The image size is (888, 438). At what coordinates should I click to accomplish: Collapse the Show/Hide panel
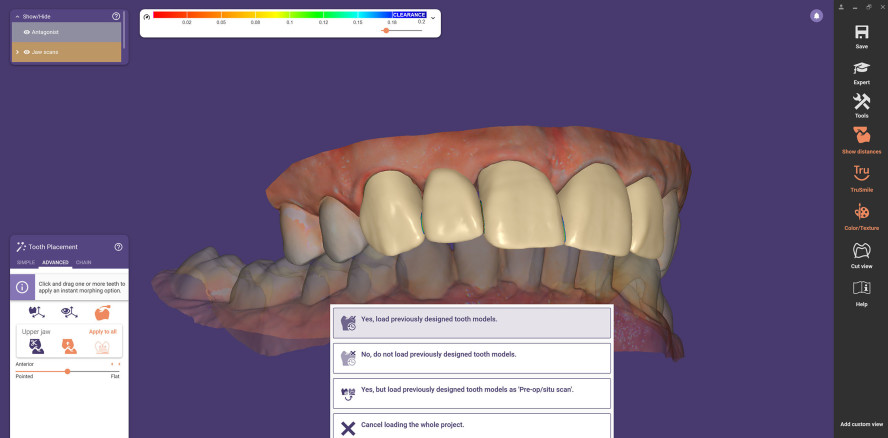[x=17, y=17]
